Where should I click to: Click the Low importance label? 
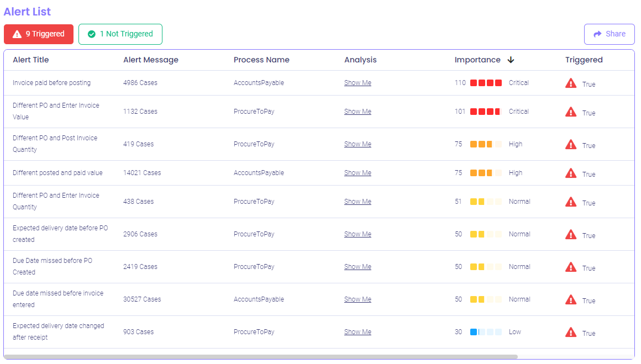pos(514,332)
